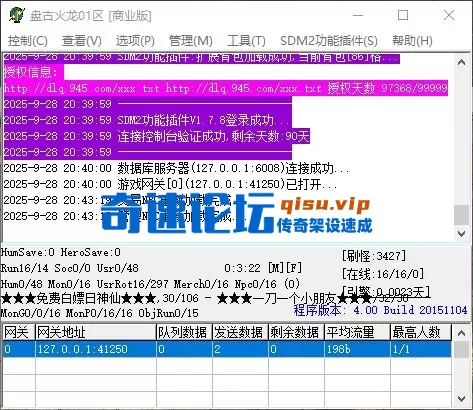Close the 盘古火龙01区 window
Image resolution: width=473 pixels, height=410 pixels.
(x=449, y=15)
